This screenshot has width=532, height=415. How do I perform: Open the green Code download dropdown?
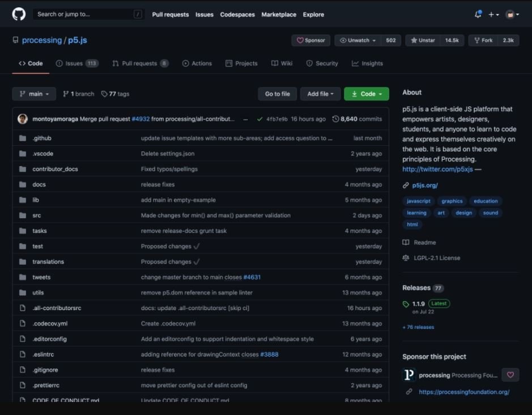pos(367,94)
